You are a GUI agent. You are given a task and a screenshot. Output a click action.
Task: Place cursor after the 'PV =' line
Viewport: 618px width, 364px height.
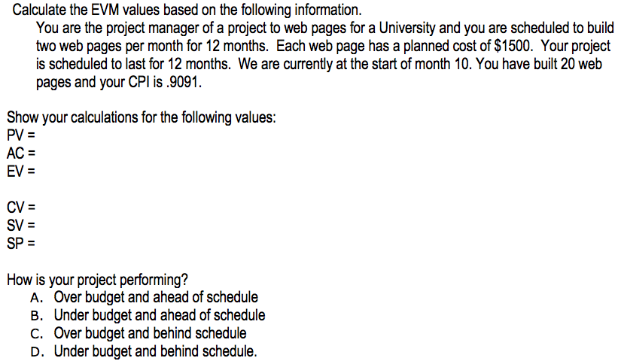pos(36,135)
